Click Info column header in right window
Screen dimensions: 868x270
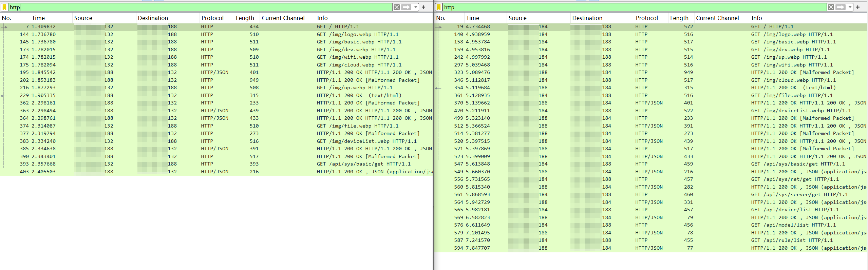click(x=756, y=18)
